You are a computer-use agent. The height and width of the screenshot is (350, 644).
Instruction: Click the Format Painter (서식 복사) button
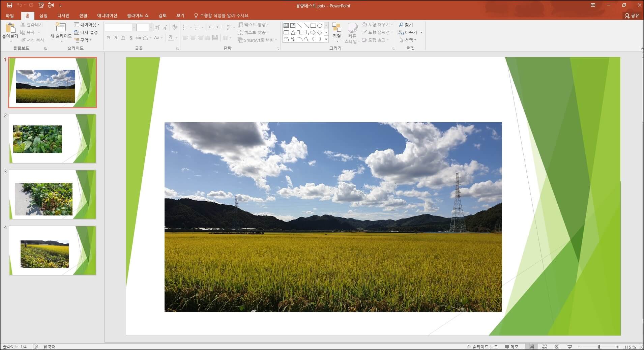click(32, 40)
